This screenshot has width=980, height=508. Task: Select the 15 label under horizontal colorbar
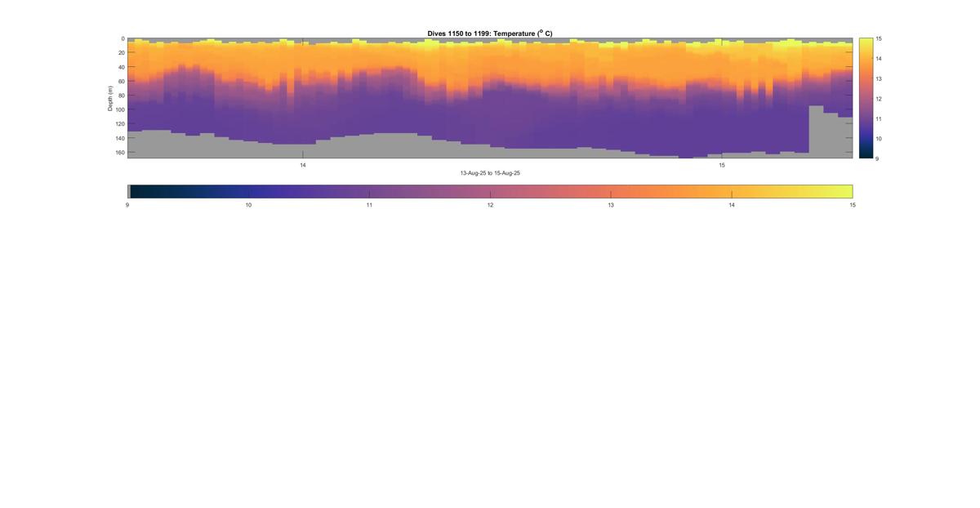tap(853, 206)
